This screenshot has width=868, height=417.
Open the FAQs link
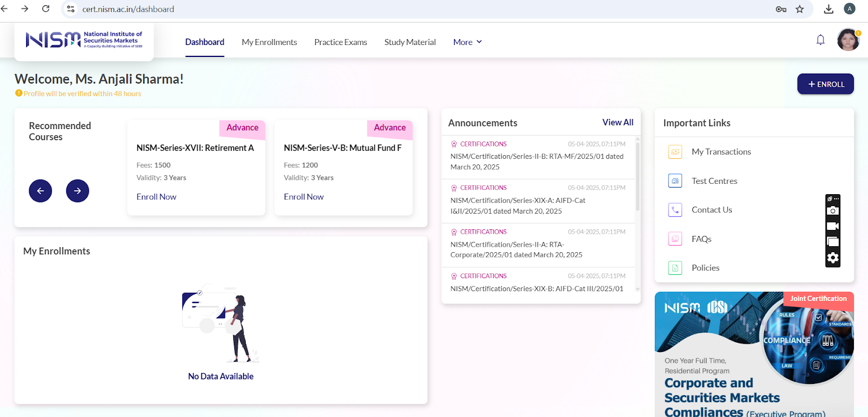coord(701,239)
